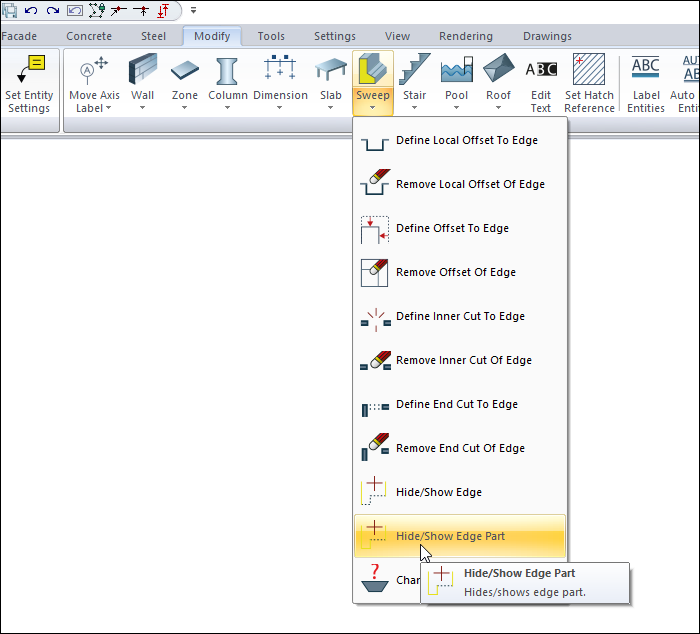Select the Modify ribbon tab
700x634 pixels.
(x=212, y=36)
